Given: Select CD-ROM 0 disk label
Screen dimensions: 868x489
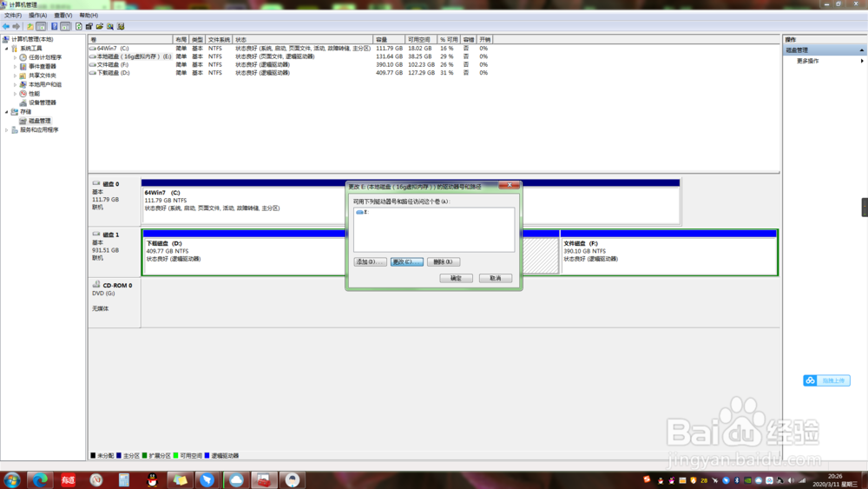Looking at the screenshot, I should pos(114,302).
